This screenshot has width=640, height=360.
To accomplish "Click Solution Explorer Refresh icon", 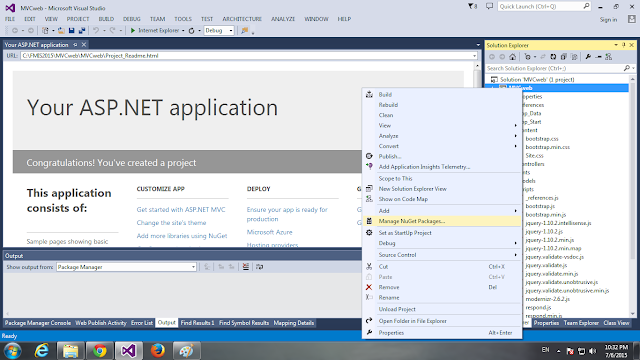I will click(553, 57).
